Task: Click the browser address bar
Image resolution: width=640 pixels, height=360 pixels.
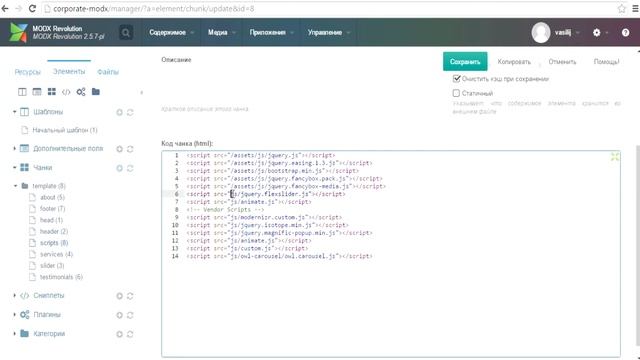Action: coord(327,8)
